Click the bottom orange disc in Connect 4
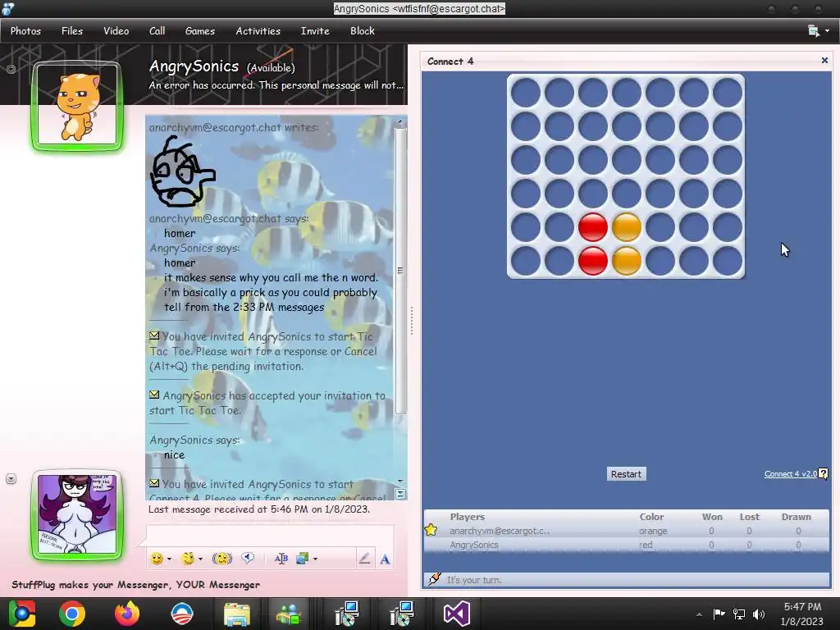 pos(626,261)
